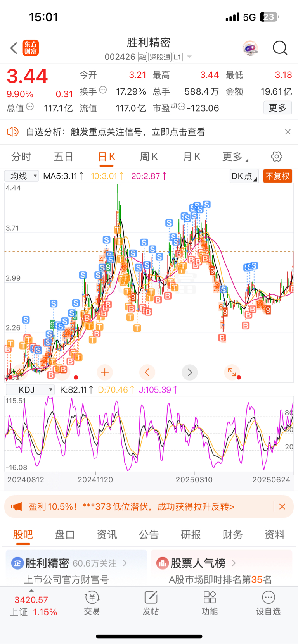Tap the 股票人气榜 chart icon

pyautogui.click(x=162, y=563)
